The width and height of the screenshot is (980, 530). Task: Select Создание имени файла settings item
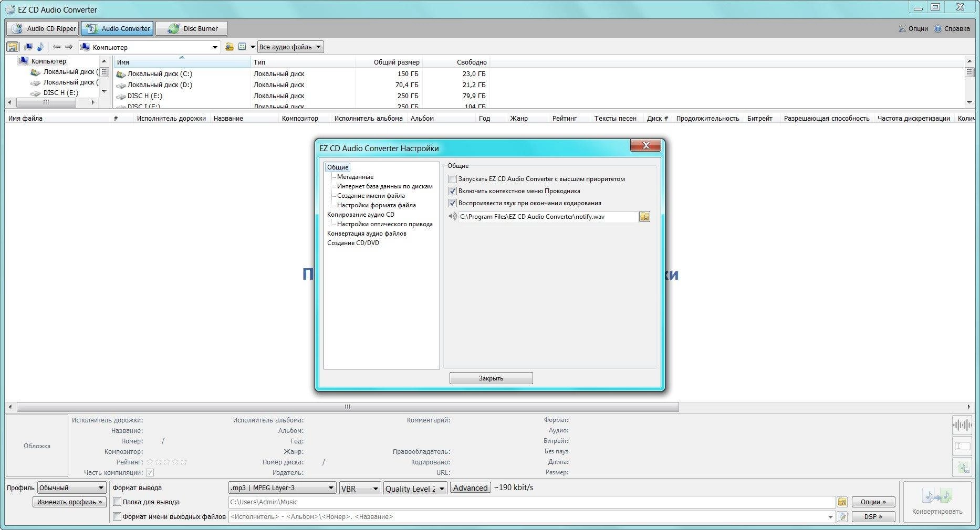point(371,196)
